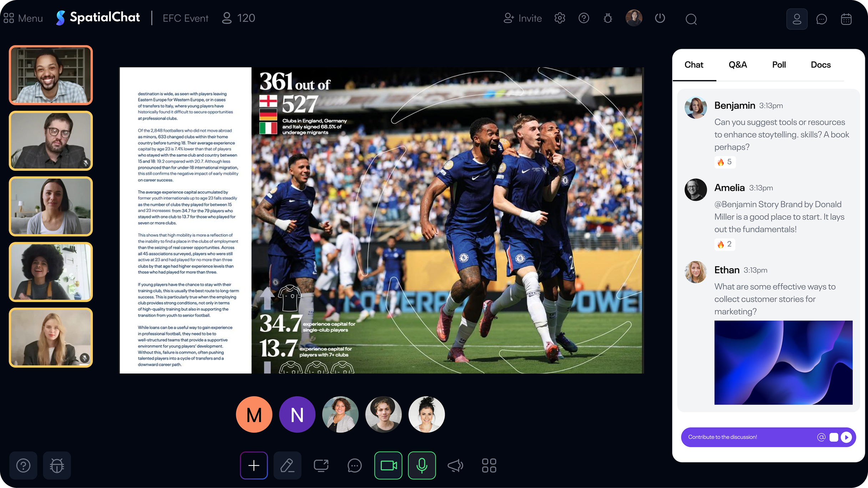Open the profile avatar menu
868x488 pixels.
634,18
